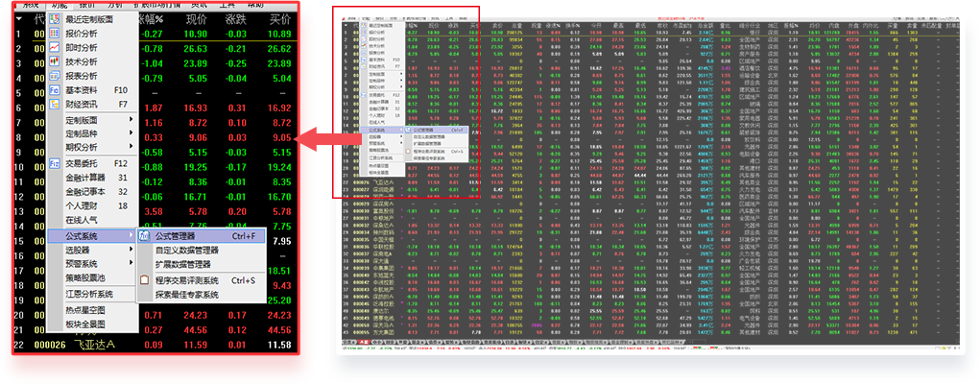This screenshot has width=980, height=384.
Task: Click the 技术分析 chart icon in enlarged menu
Action: [x=54, y=61]
